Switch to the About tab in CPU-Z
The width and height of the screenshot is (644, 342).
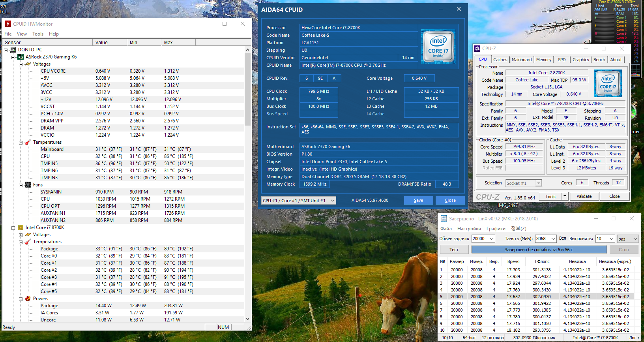pos(616,60)
